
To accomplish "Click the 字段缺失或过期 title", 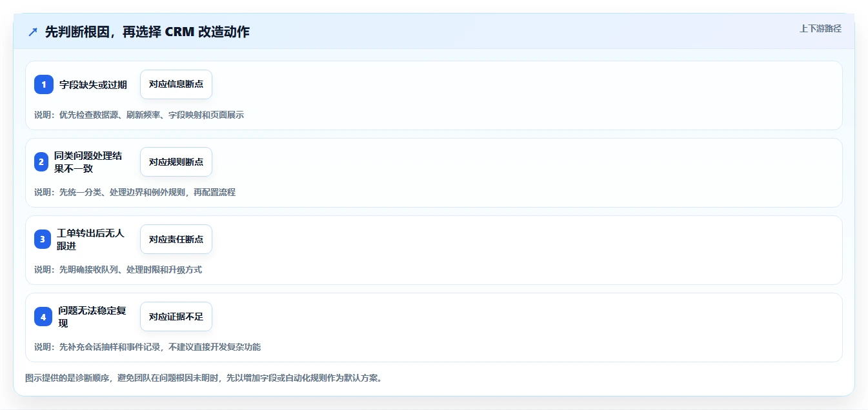I will (x=93, y=84).
